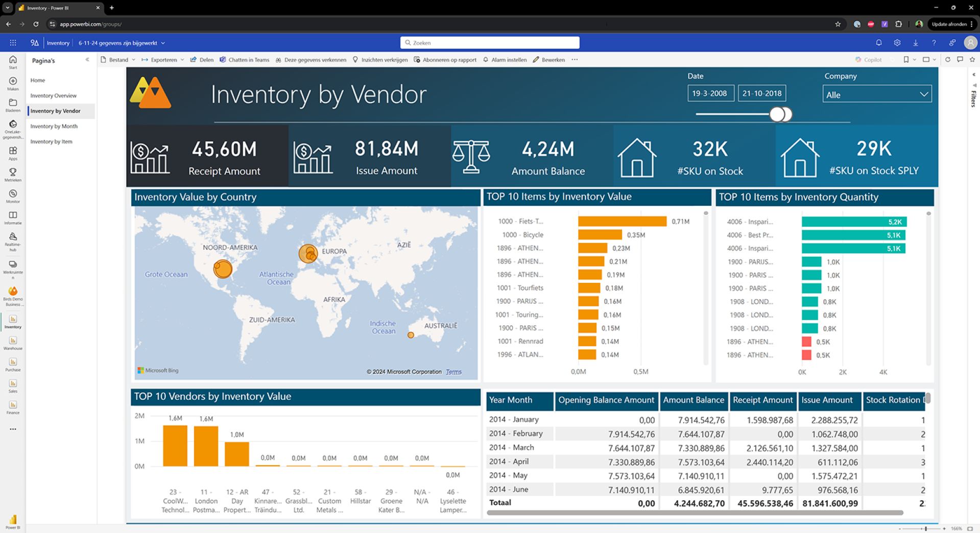Screen dimensions: 980x533
Task: Click the Bewerken button
Action: [549, 60]
